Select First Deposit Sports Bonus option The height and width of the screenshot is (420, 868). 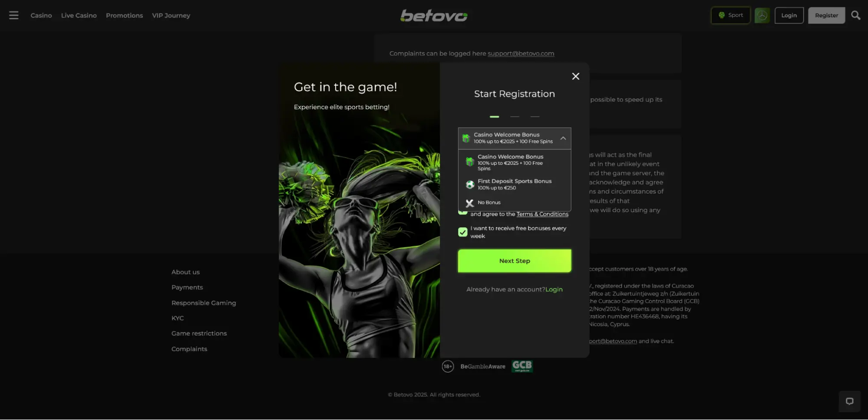click(515, 184)
